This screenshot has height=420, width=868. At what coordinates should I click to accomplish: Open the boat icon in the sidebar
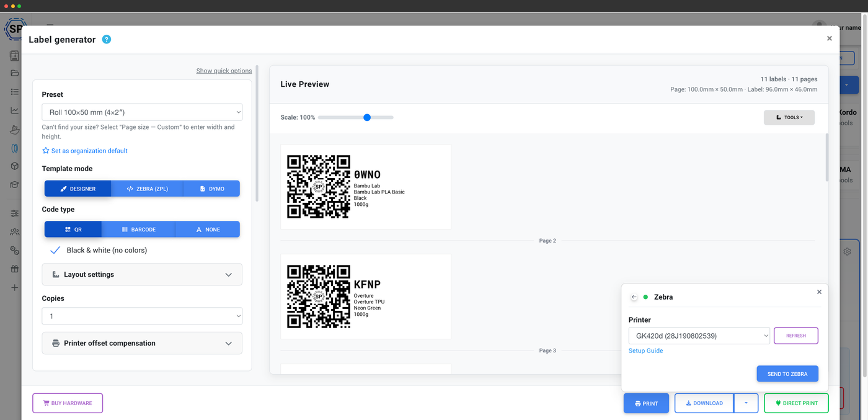pyautogui.click(x=15, y=130)
